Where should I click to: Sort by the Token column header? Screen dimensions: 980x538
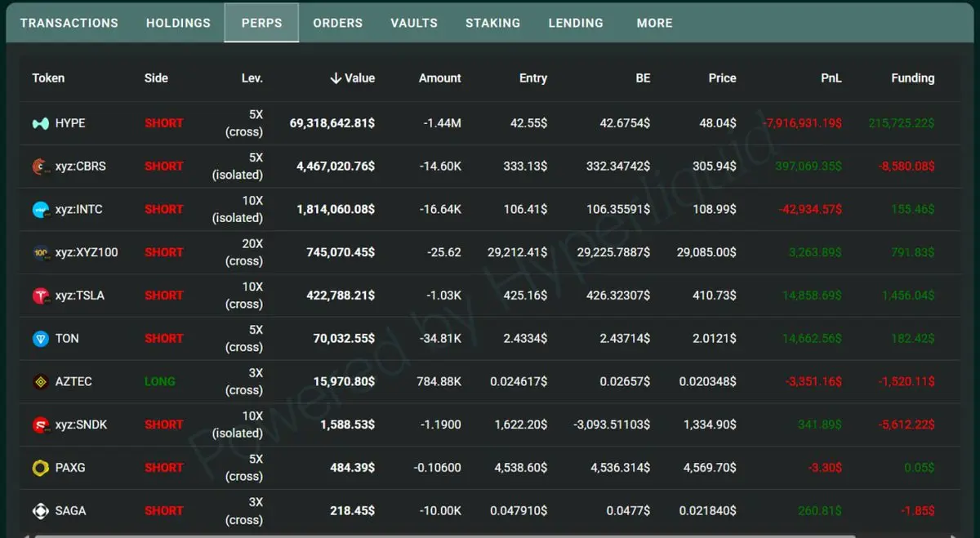pos(48,78)
